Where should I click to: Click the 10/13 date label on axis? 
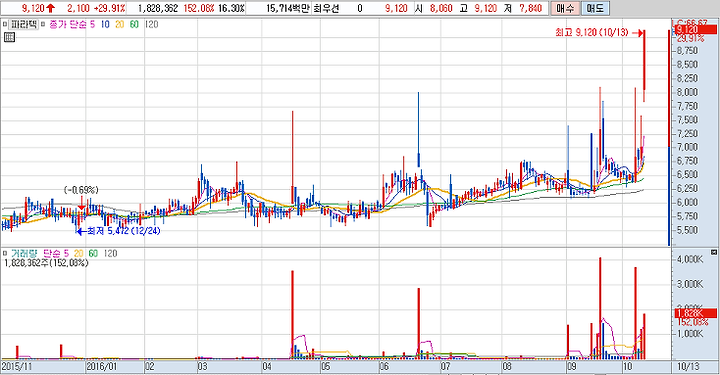(x=688, y=367)
